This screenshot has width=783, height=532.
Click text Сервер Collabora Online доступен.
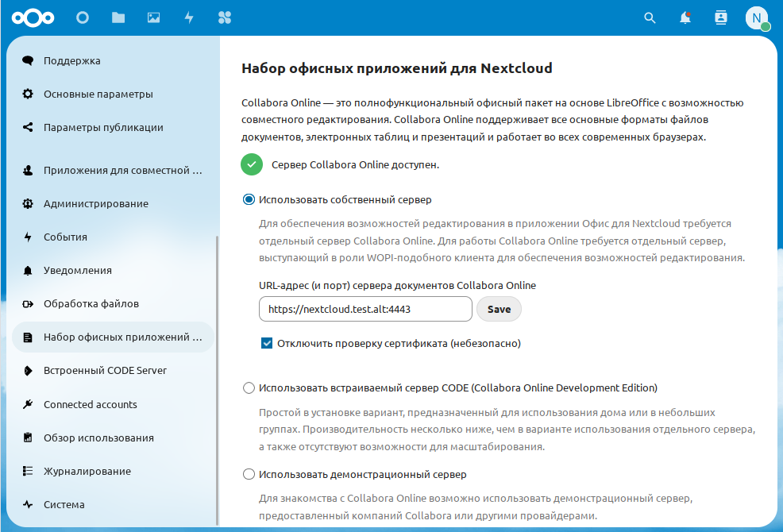pyautogui.click(x=355, y=165)
